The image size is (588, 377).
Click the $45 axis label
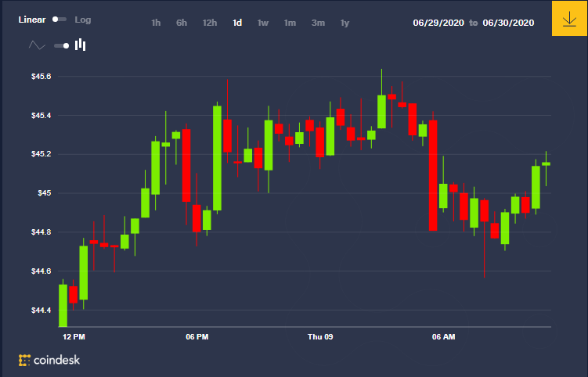45,193
